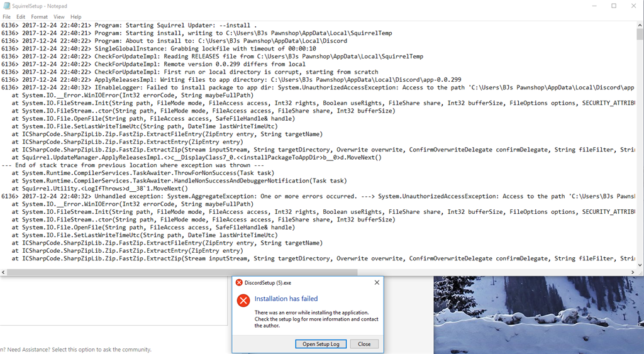This screenshot has width=644, height=354.
Task: Click the 'IEnableLogger: Failed to install package' line
Action: tap(318, 87)
